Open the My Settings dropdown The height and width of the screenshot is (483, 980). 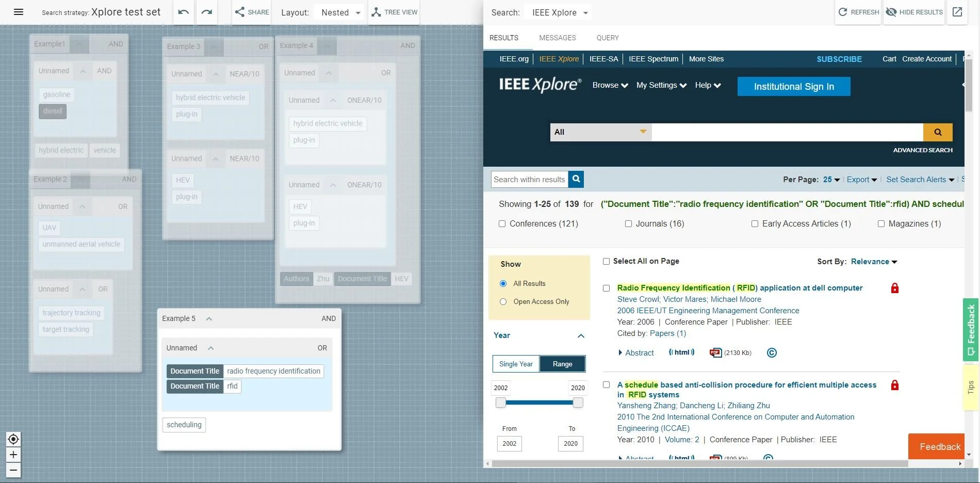[662, 85]
